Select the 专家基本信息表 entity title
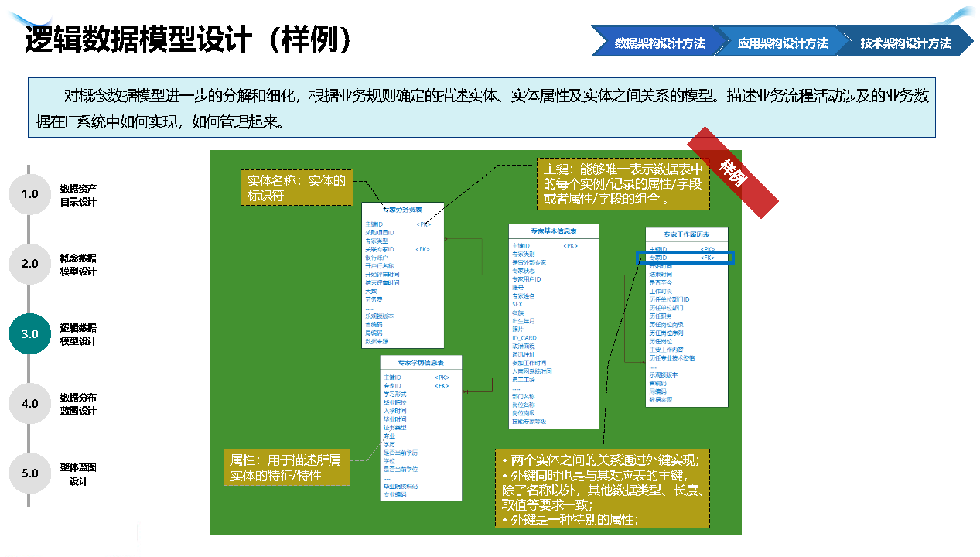The image size is (980, 557). pos(553,231)
